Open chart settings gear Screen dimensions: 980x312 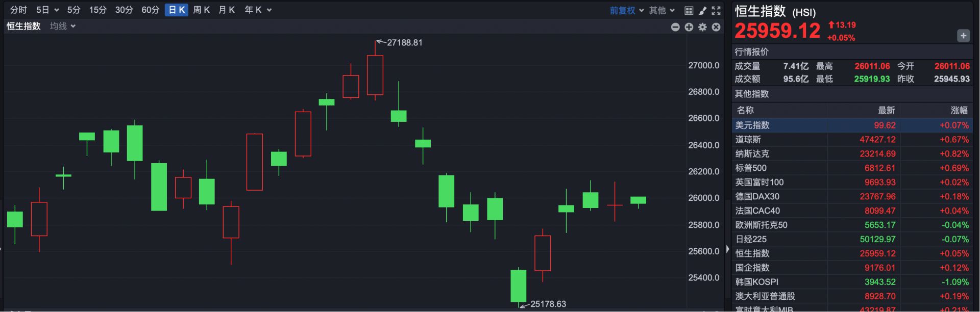[703, 27]
